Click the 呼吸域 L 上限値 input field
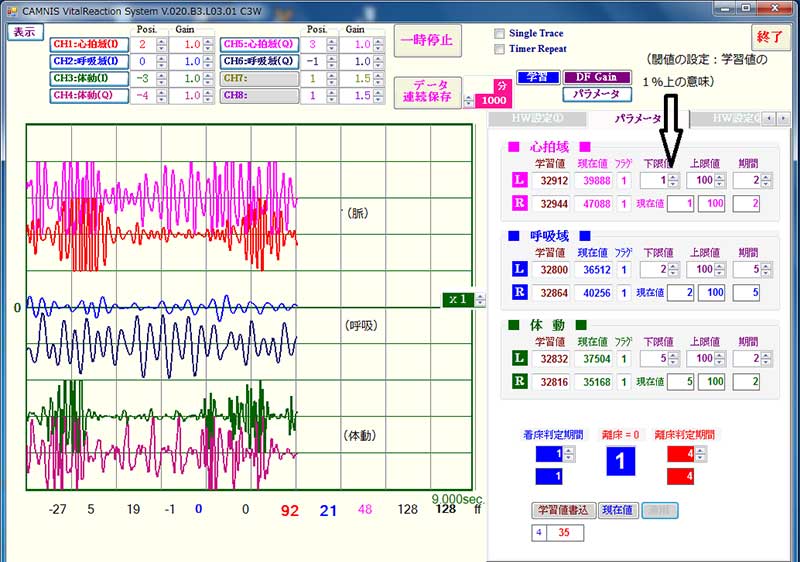 [706, 270]
